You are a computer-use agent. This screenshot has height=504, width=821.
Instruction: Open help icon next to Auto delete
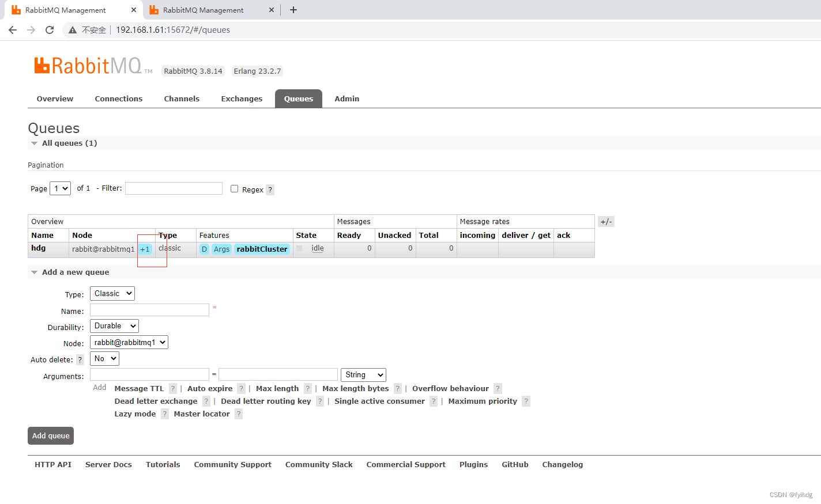click(80, 359)
